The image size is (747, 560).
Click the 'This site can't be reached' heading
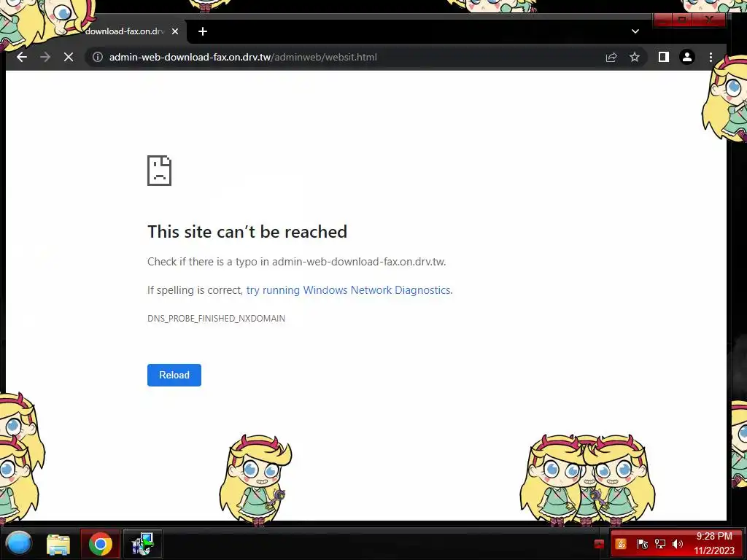247,232
